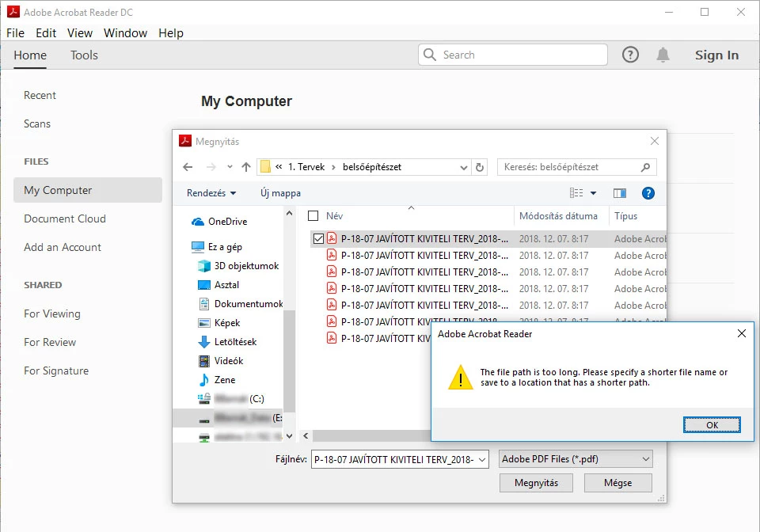Open the Edit menu
This screenshot has width=760, height=532.
(x=46, y=33)
